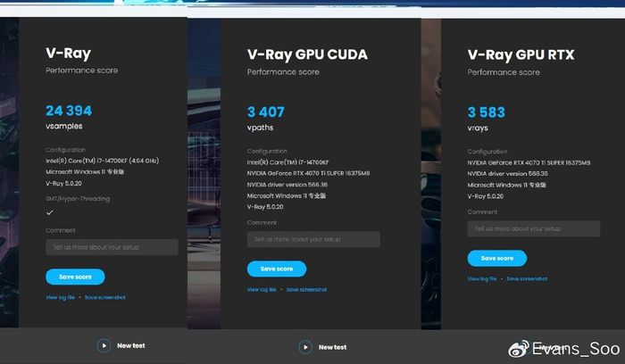The height and width of the screenshot is (364, 625).
Task: Save score in the V-Ray CPU panel
Action: [x=75, y=277]
